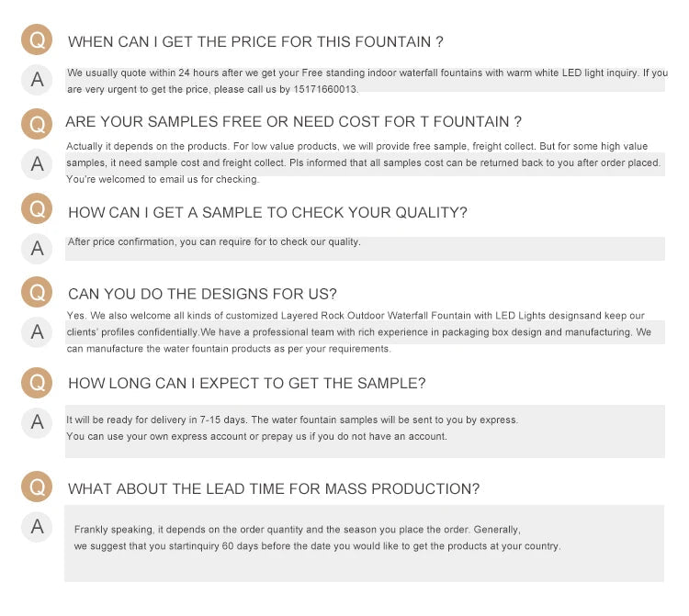The height and width of the screenshot is (616, 689).
Task: Click the A icon beside the sample cost answer
Action: [37, 163]
